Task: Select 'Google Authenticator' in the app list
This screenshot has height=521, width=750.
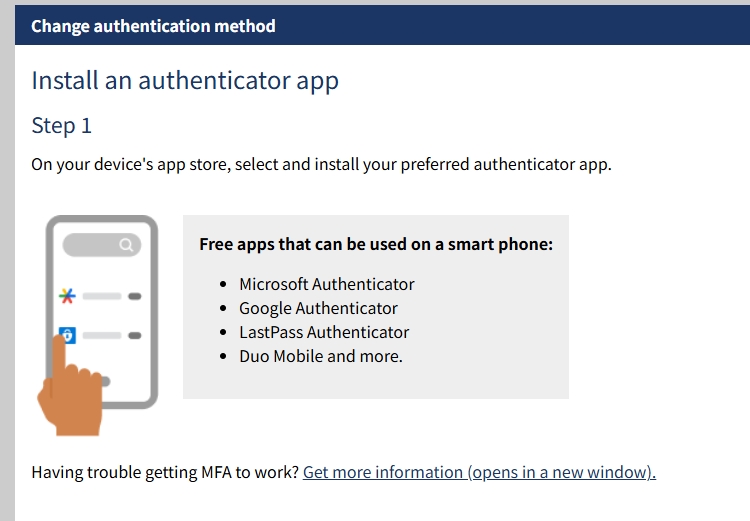Action: point(318,308)
